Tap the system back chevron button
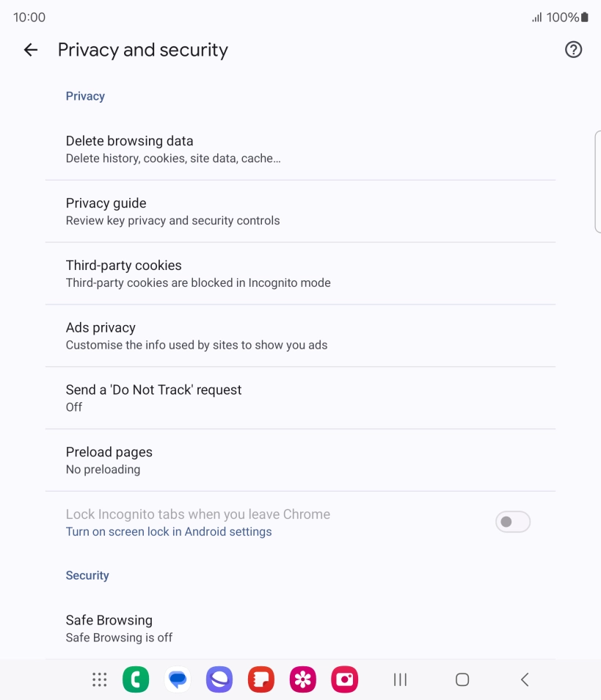This screenshot has width=601, height=700. (525, 679)
